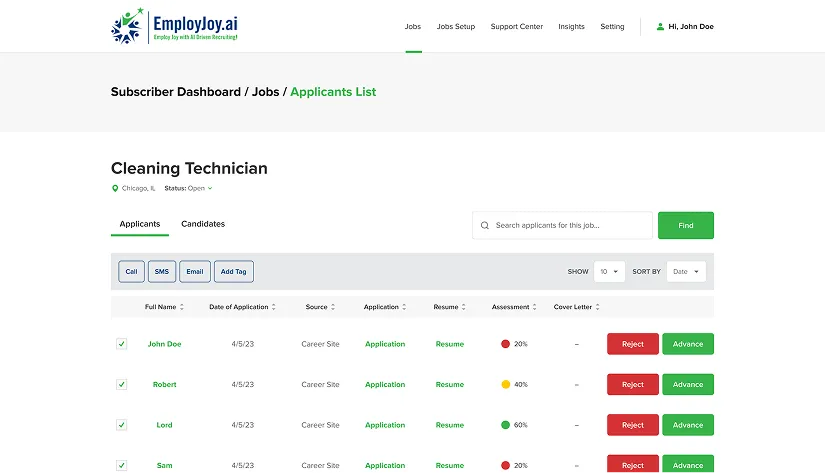Screen dimensions: 825x473
Task: Expand the Sort By Date dropdown
Action: point(685,271)
